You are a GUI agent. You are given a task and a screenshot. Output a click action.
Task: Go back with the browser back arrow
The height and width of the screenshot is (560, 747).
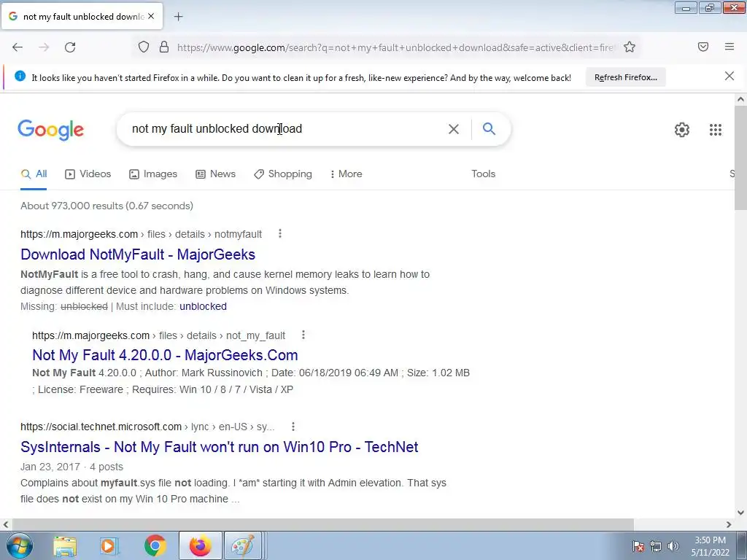(x=18, y=47)
